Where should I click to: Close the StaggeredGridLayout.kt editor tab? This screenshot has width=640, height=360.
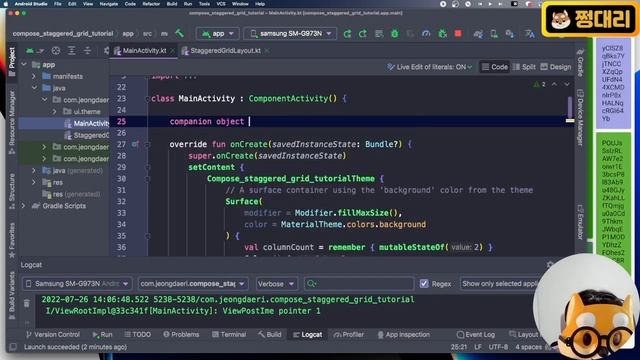[x=267, y=51]
